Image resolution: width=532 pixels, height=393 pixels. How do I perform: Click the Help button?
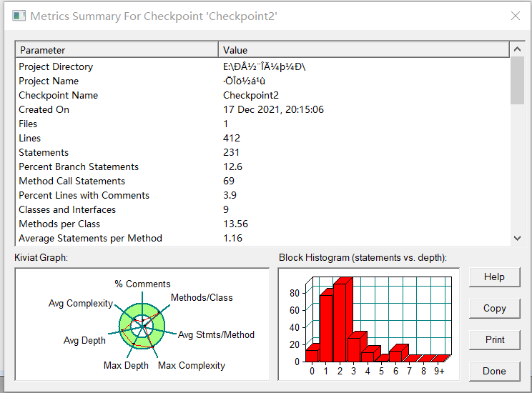[494, 277]
